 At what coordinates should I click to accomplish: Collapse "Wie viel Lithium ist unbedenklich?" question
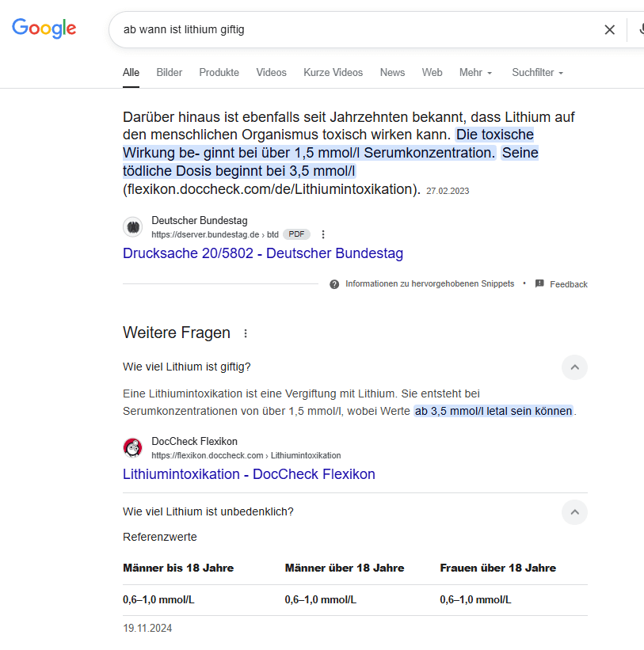point(574,511)
